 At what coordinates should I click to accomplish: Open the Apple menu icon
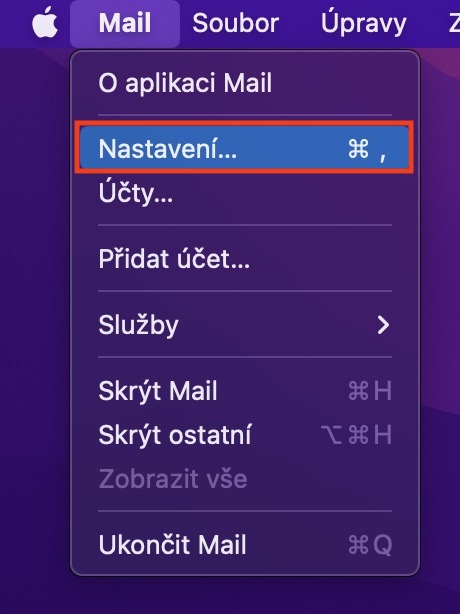pyautogui.click(x=45, y=23)
